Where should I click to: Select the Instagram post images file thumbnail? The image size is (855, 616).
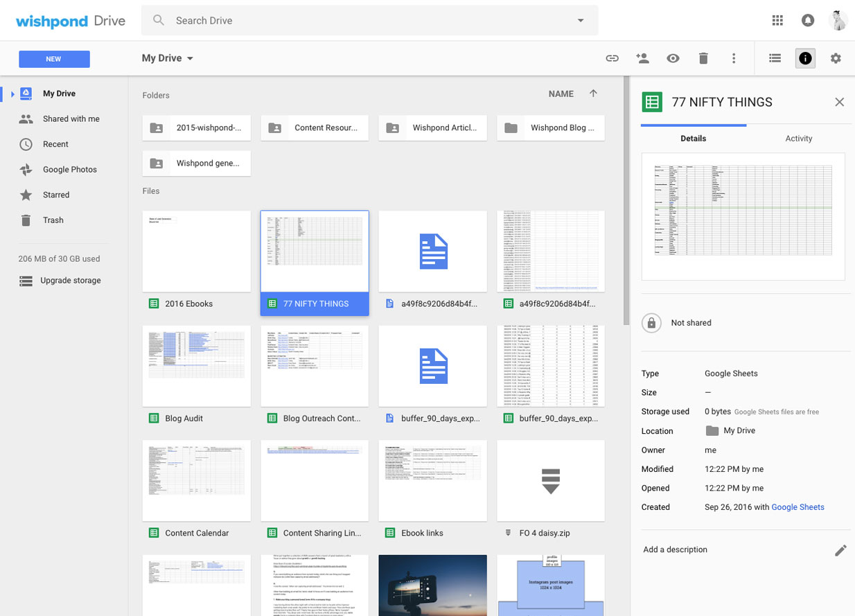coord(551,586)
